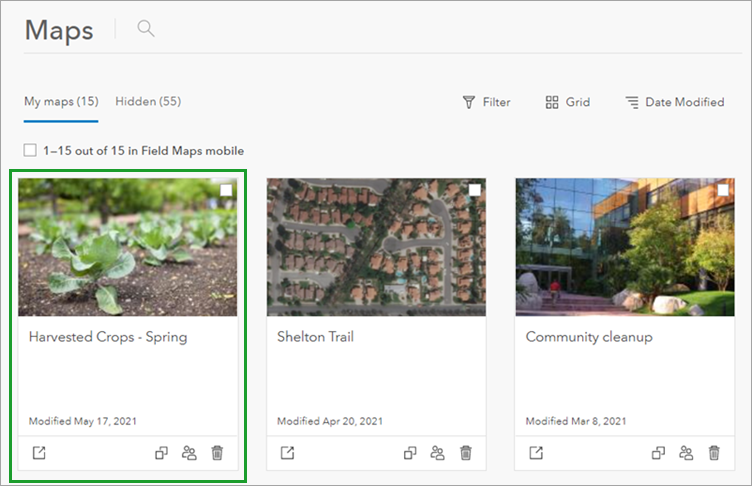
Task: Open the Harvested Crops - Spring title
Action: tap(108, 337)
